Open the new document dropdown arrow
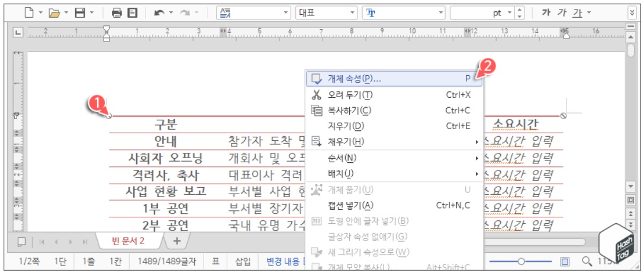This screenshot has width=644, height=273. 41,13
